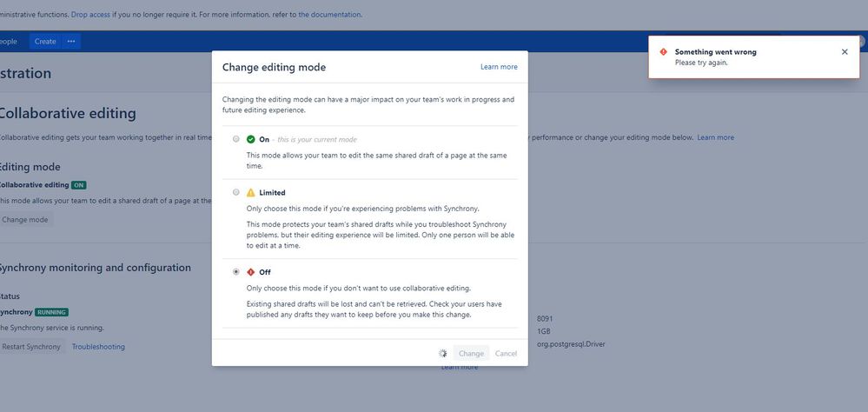Click the 'this is your current mode' note
Image resolution: width=868 pixels, height=412 pixels.
[317, 140]
